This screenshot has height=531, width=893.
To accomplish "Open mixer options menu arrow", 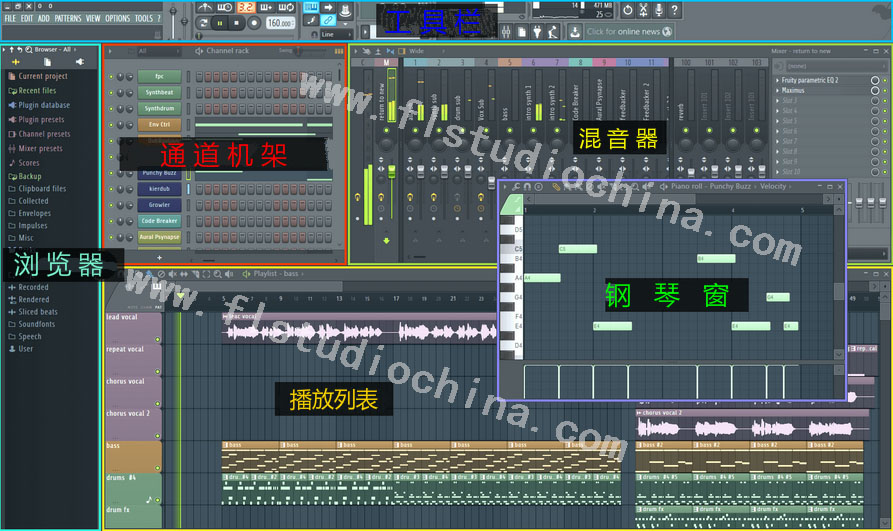I will (x=356, y=51).
